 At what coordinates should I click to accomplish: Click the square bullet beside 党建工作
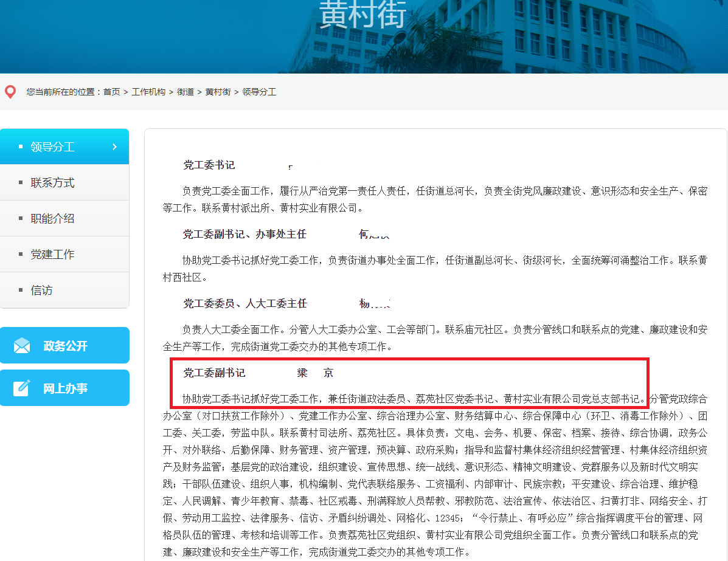[x=22, y=254]
